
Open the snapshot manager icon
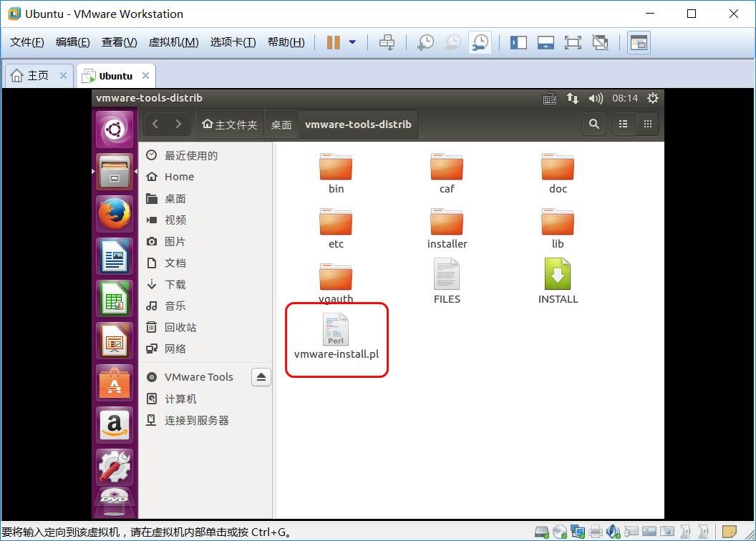(x=480, y=42)
